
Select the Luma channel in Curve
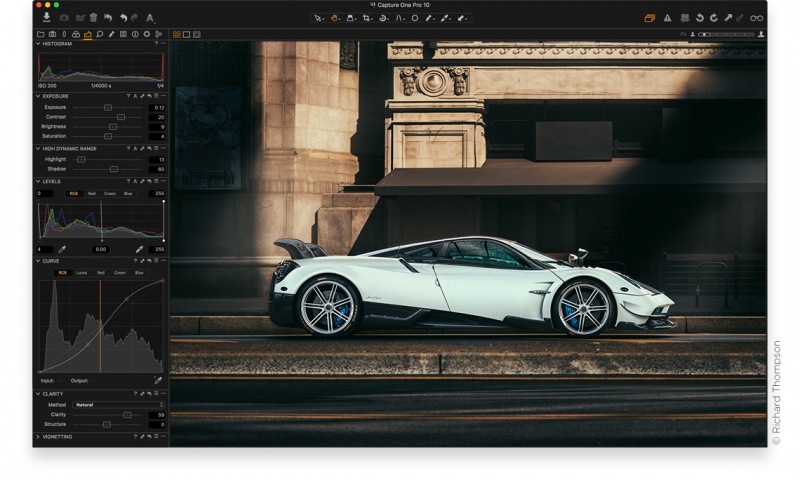tap(82, 272)
